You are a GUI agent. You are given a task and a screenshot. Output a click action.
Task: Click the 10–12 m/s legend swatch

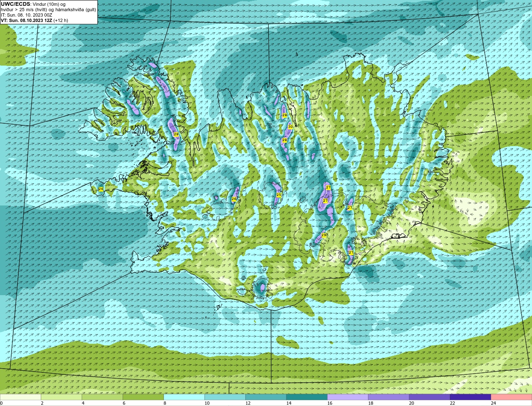point(225,397)
